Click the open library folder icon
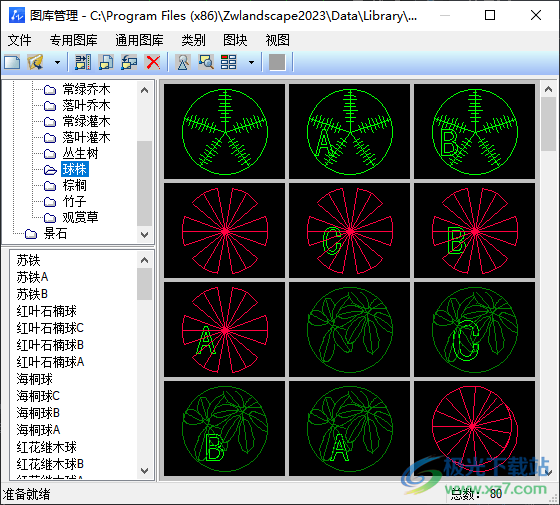The height and width of the screenshot is (505, 560). pos(35,62)
